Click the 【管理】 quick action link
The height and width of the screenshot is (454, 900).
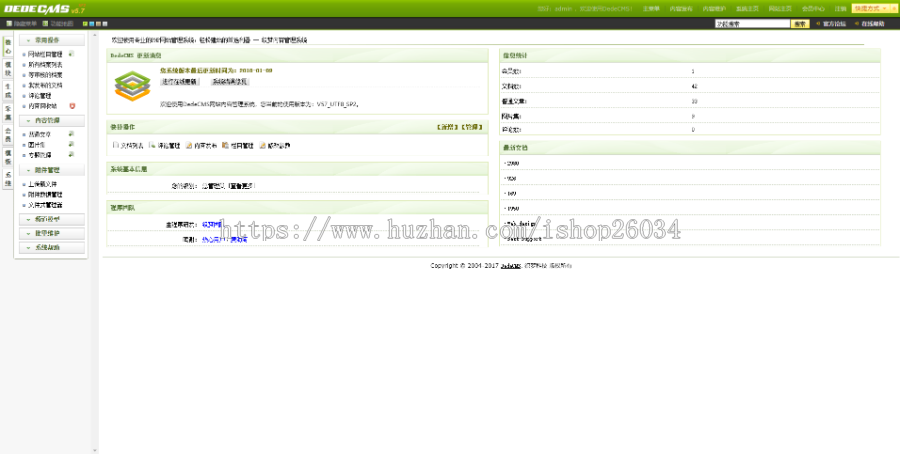[x=472, y=127]
